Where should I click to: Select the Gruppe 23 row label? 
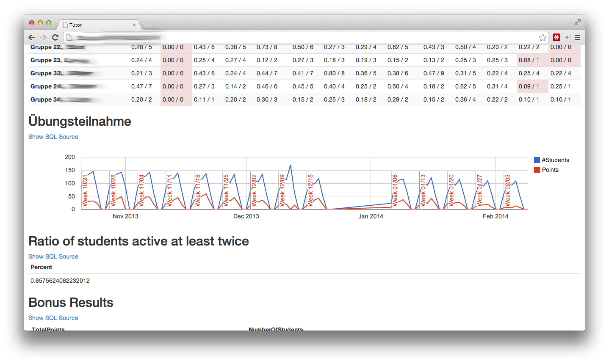46,60
